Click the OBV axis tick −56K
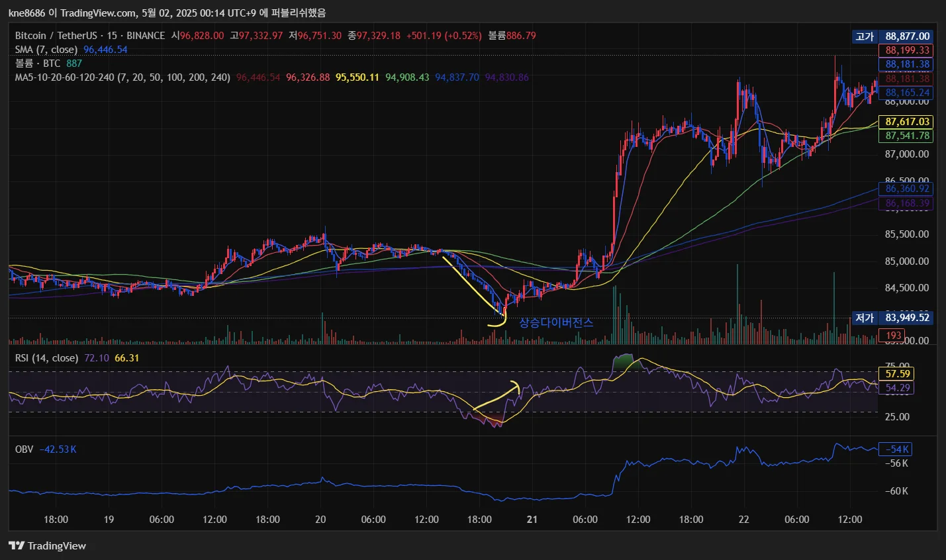Screen dimensions: 946x560 [x=897, y=463]
